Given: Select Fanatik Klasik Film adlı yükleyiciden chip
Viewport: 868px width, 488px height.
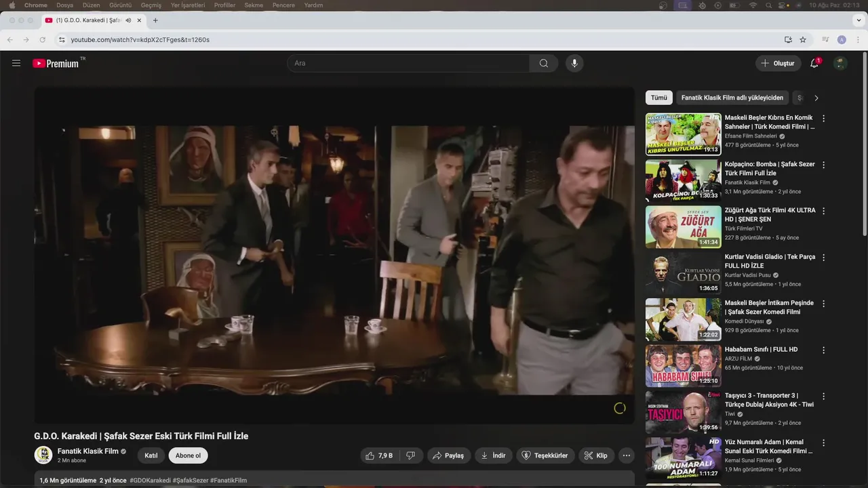Looking at the screenshot, I should 732,98.
